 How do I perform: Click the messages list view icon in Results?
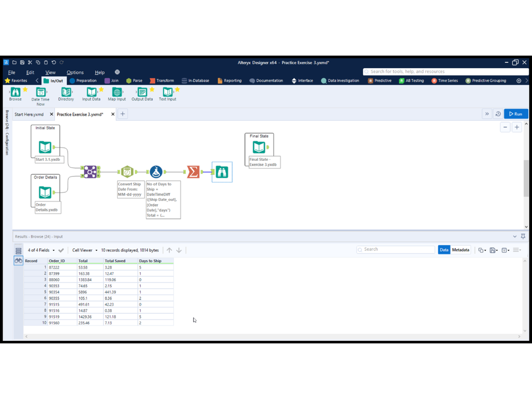tap(18, 251)
